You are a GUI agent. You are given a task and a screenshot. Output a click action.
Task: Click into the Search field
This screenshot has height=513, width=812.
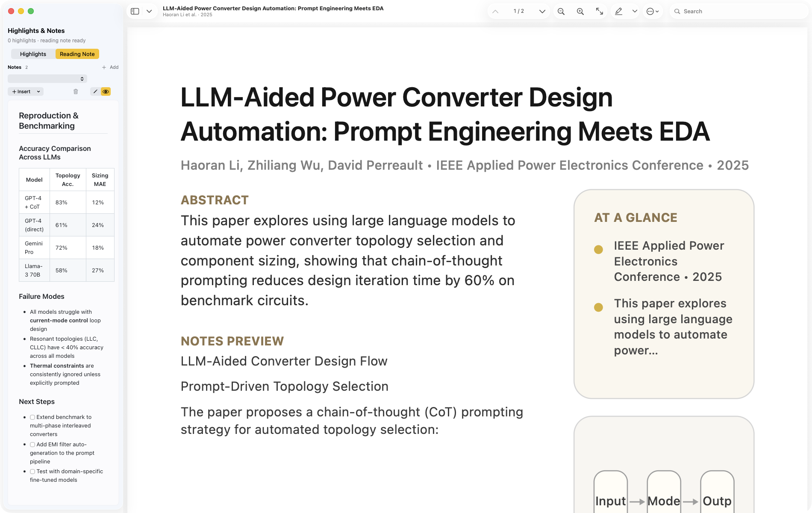click(x=739, y=12)
